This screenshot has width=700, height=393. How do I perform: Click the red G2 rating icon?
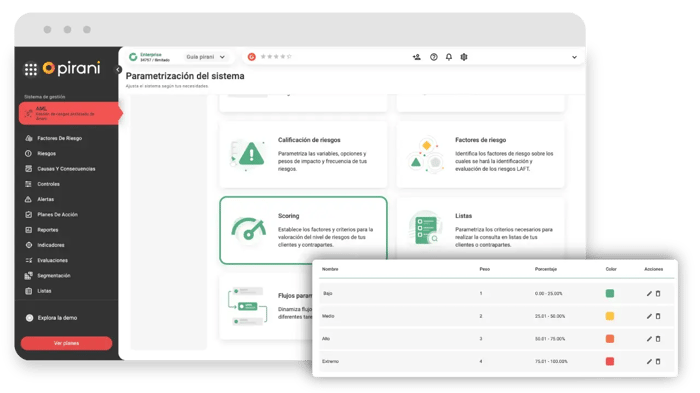click(252, 57)
